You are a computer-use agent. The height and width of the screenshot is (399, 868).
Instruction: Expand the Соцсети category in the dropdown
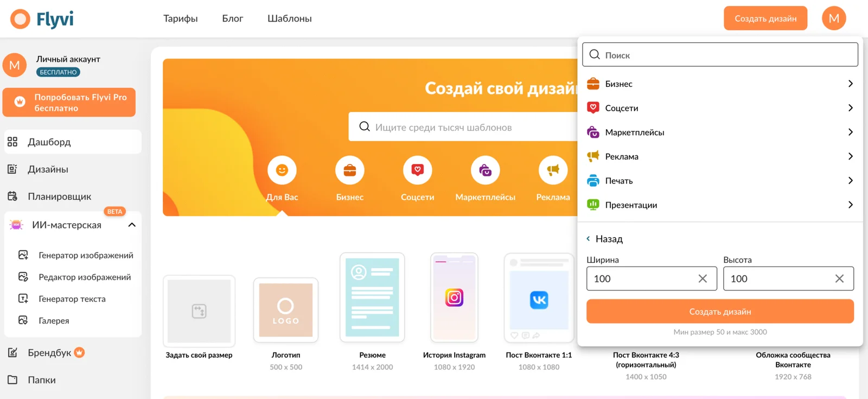coord(850,107)
